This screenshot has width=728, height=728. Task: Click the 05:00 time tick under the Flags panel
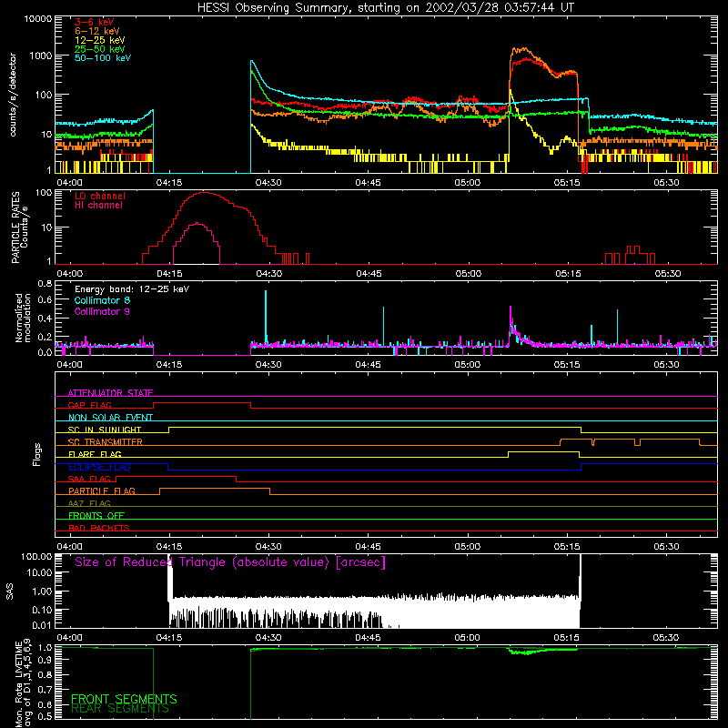tap(468, 547)
